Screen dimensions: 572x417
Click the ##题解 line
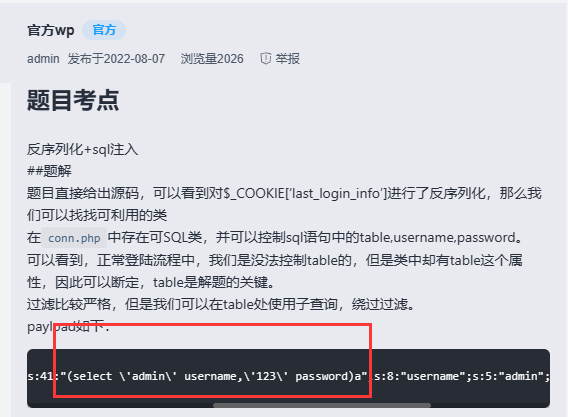49,171
